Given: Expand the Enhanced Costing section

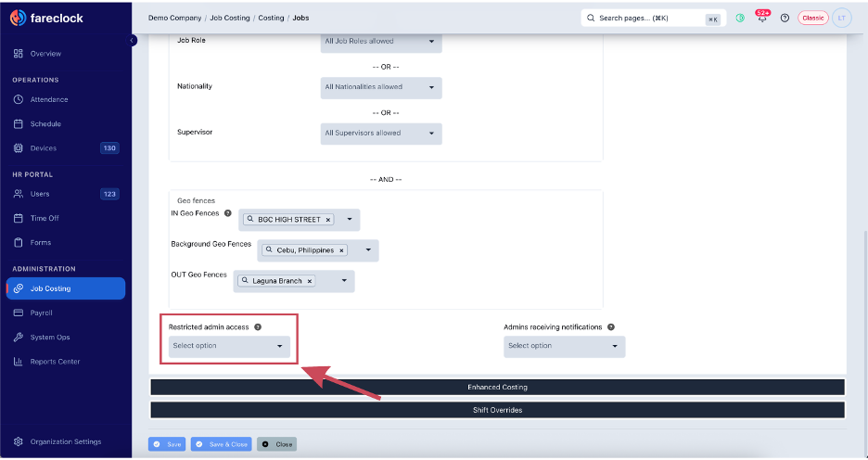Looking at the screenshot, I should 497,387.
